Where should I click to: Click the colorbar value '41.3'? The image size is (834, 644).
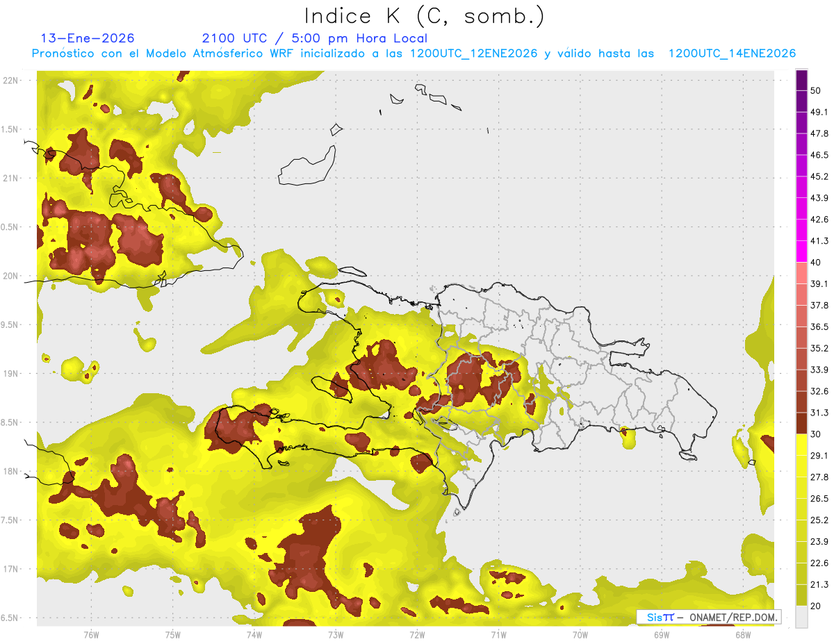coord(819,241)
